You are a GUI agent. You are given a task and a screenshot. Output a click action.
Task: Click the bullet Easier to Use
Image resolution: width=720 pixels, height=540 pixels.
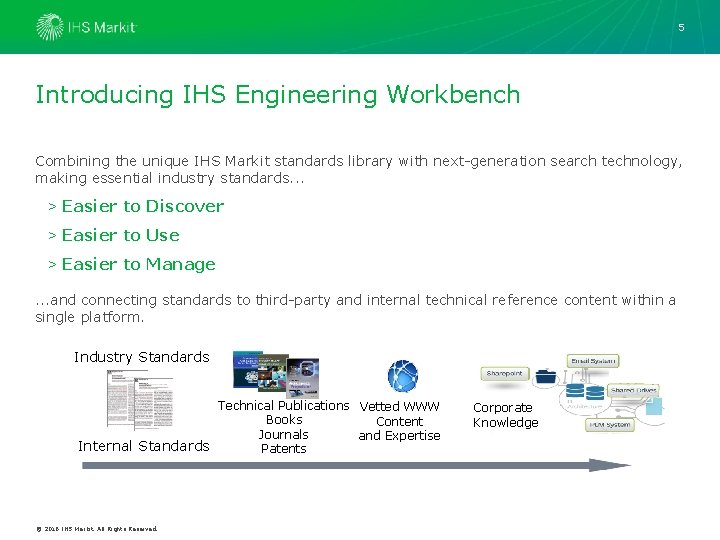(120, 235)
